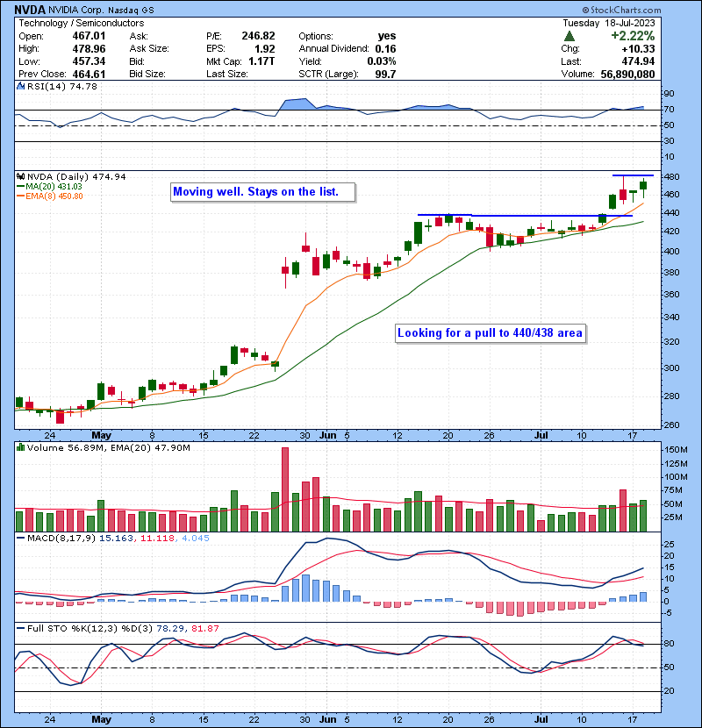Click annotation "Moving well. Stays on the list."

(x=263, y=192)
